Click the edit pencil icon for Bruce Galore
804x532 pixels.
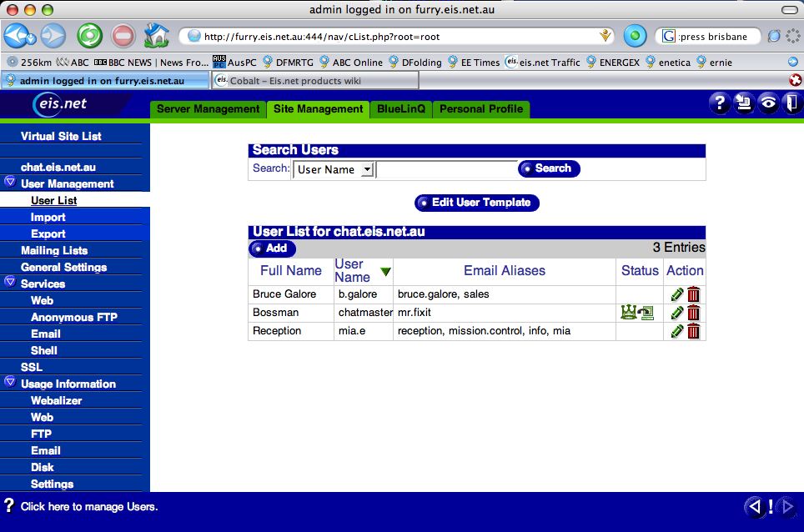677,294
